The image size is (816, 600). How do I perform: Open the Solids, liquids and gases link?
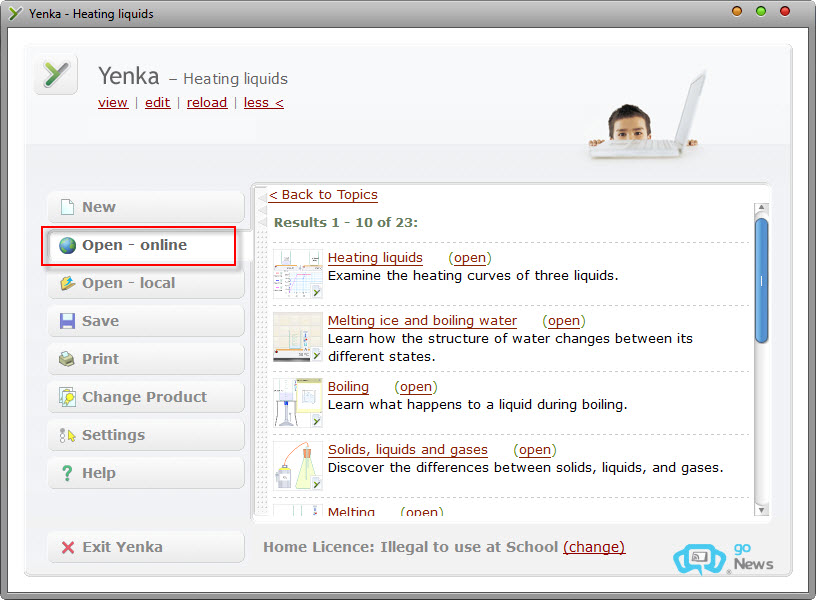pyautogui.click(x=408, y=450)
